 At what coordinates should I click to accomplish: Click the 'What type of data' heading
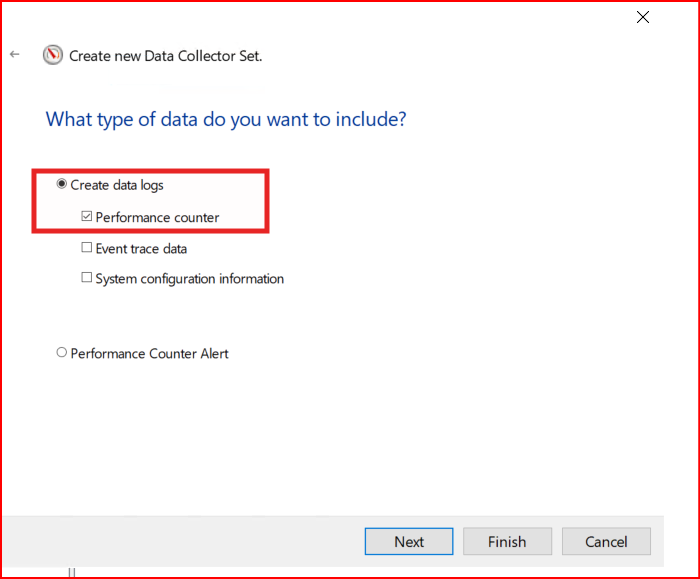[226, 120]
